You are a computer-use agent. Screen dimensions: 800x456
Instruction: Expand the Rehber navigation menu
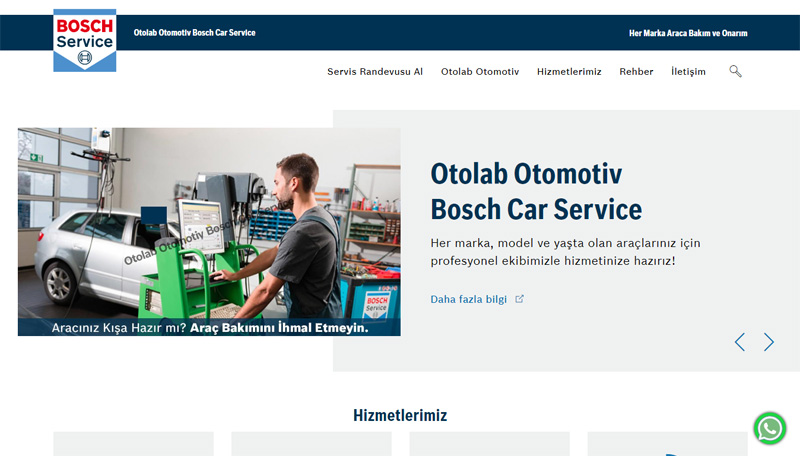click(636, 72)
